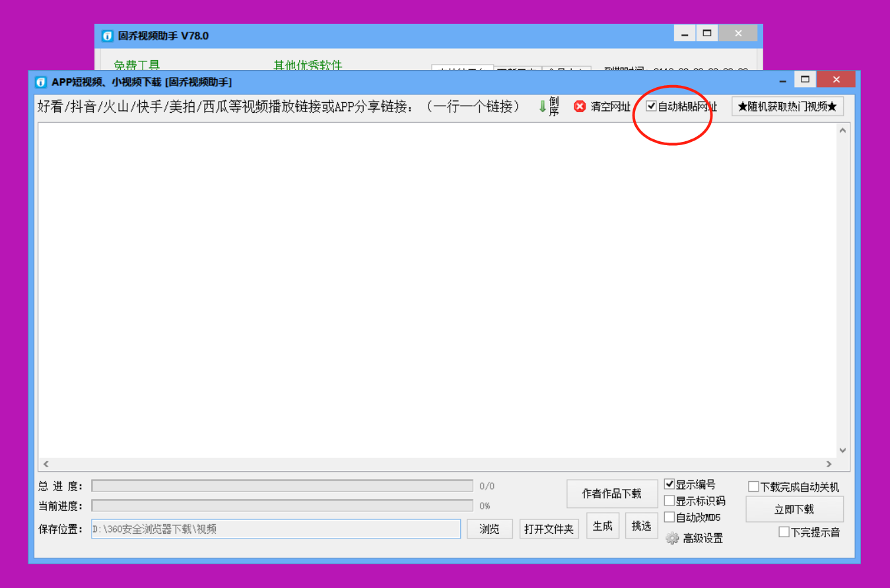The width and height of the screenshot is (890, 588).
Task: Open advanced settings via the gear icon (高级设置)
Action: [673, 538]
